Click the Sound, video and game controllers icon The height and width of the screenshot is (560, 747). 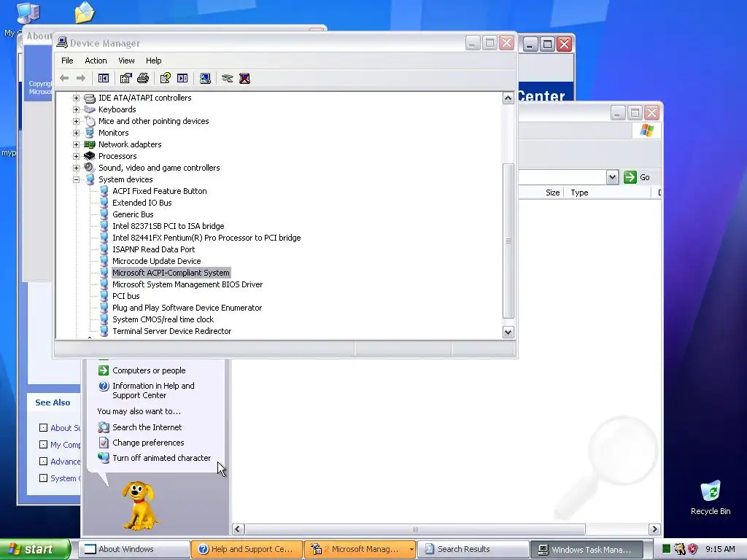[x=90, y=168]
